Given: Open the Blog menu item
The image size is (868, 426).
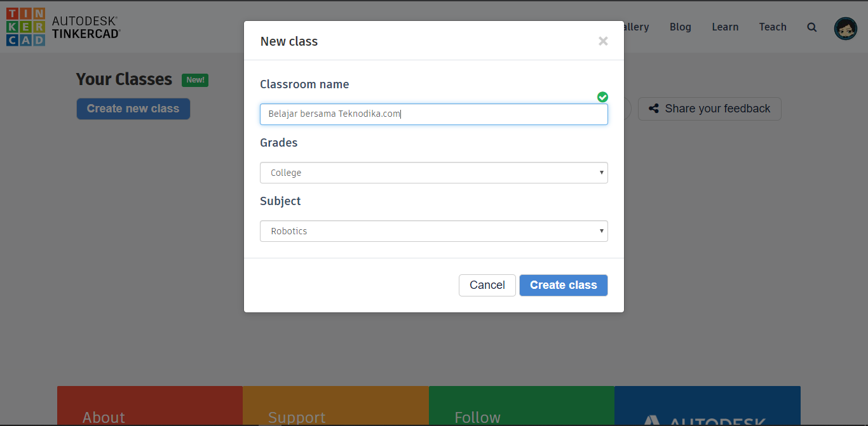Looking at the screenshot, I should [680, 27].
